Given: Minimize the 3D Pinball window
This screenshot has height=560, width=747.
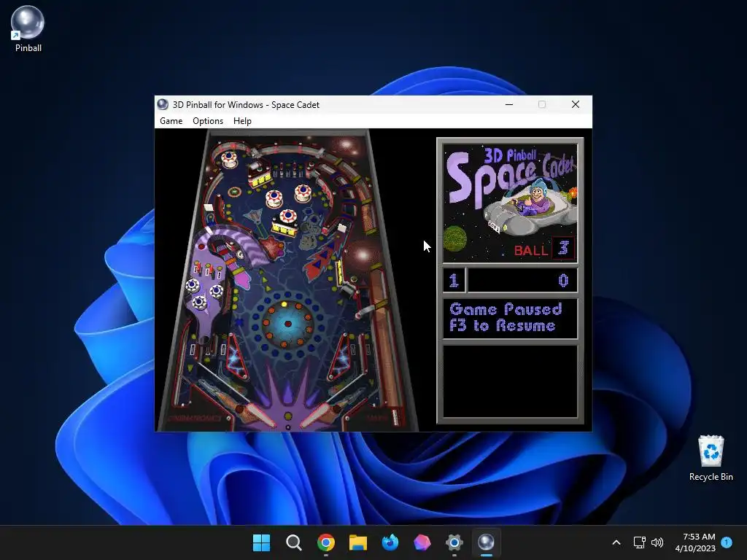Looking at the screenshot, I should (x=509, y=104).
